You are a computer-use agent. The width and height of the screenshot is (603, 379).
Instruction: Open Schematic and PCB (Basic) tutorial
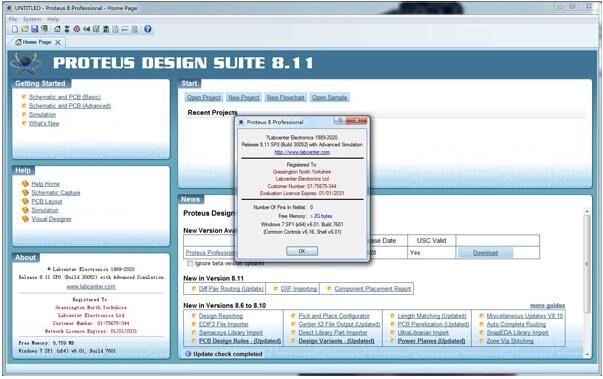(x=65, y=97)
